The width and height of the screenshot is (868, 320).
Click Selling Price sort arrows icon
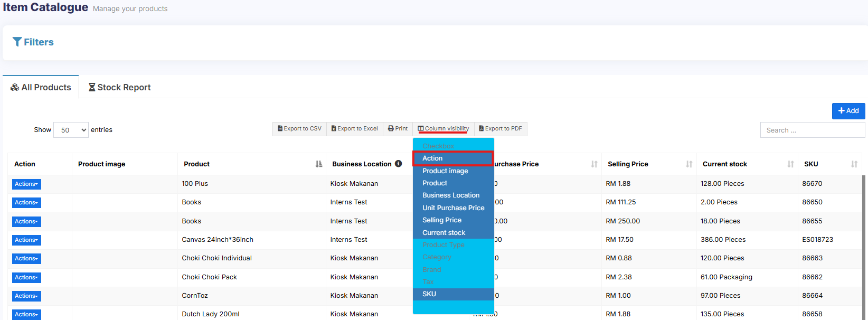coord(688,164)
